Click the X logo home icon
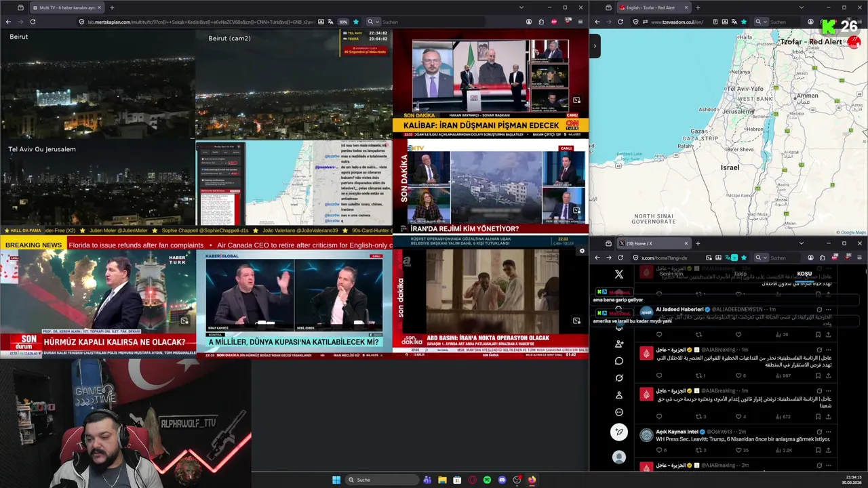Screen dimensions: 868x488 pyautogui.click(x=618, y=274)
